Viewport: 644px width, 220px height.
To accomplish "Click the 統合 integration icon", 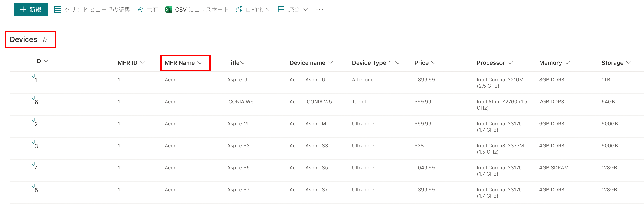I will point(281,10).
